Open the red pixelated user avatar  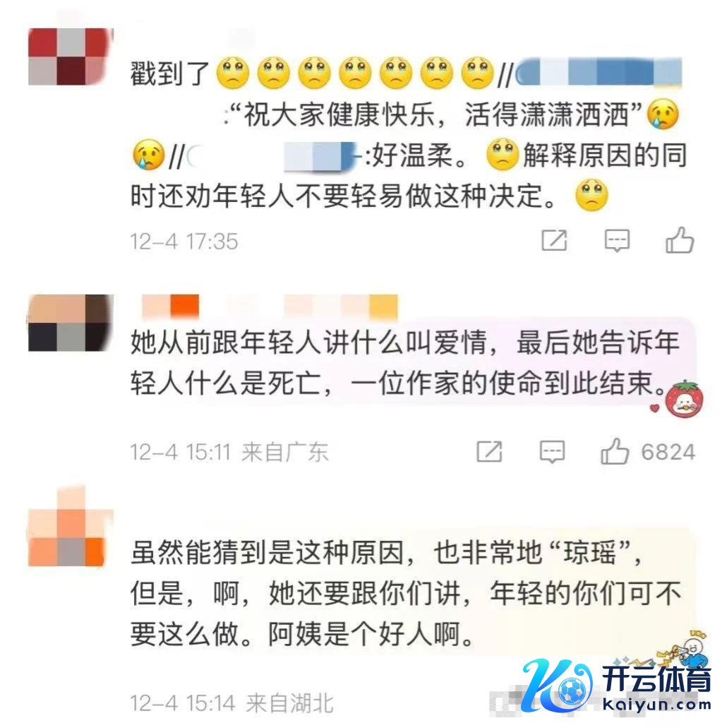pos(71,56)
